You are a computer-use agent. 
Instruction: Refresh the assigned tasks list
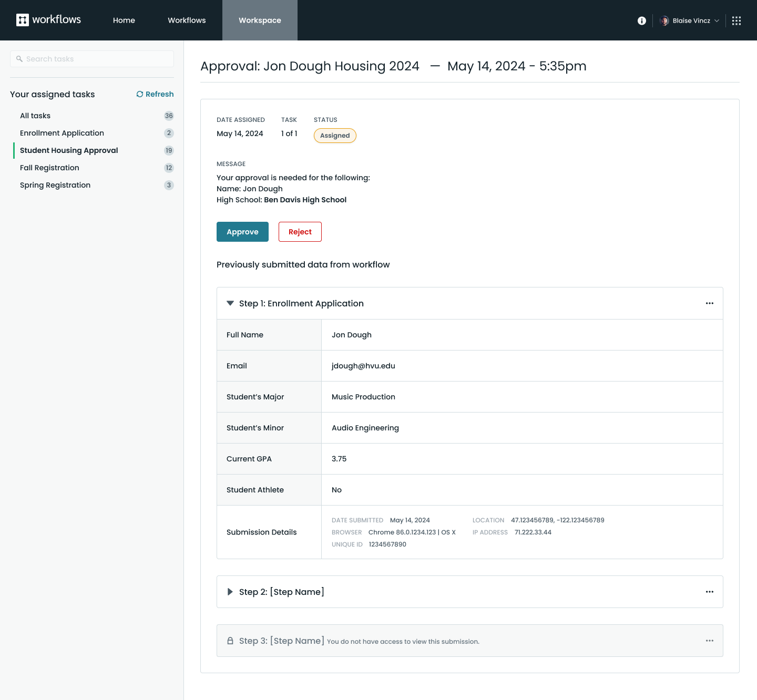click(x=155, y=94)
